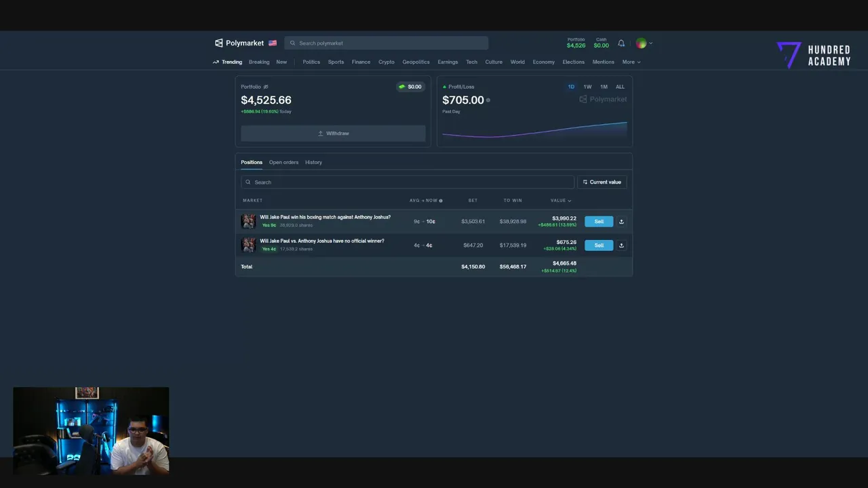Go to Finance markets
868x488 pixels.
[361, 62]
